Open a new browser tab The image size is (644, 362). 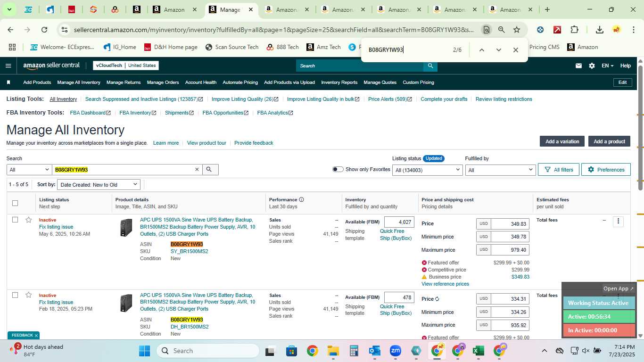tap(547, 9)
